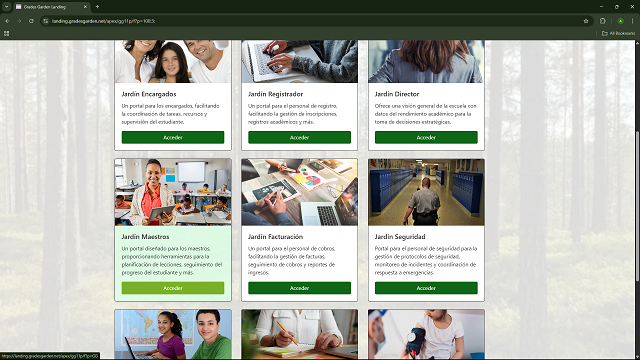
Task: View site information icon in address bar
Action: point(46,21)
